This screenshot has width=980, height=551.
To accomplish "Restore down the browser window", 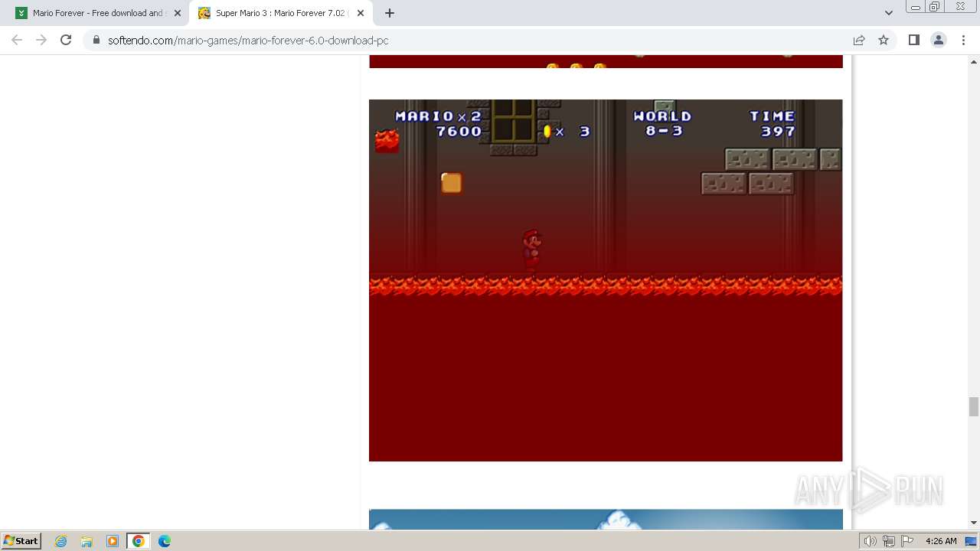I will point(934,6).
